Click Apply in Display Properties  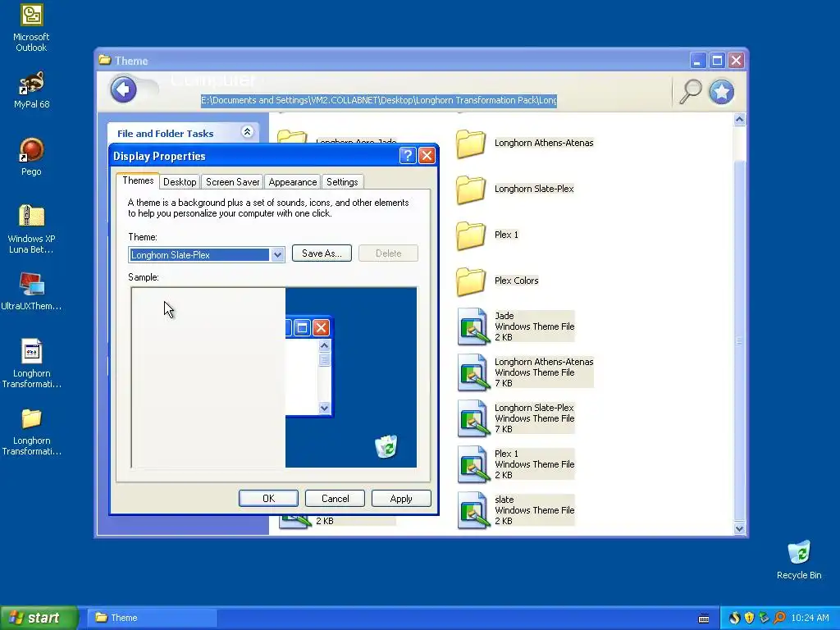point(401,498)
